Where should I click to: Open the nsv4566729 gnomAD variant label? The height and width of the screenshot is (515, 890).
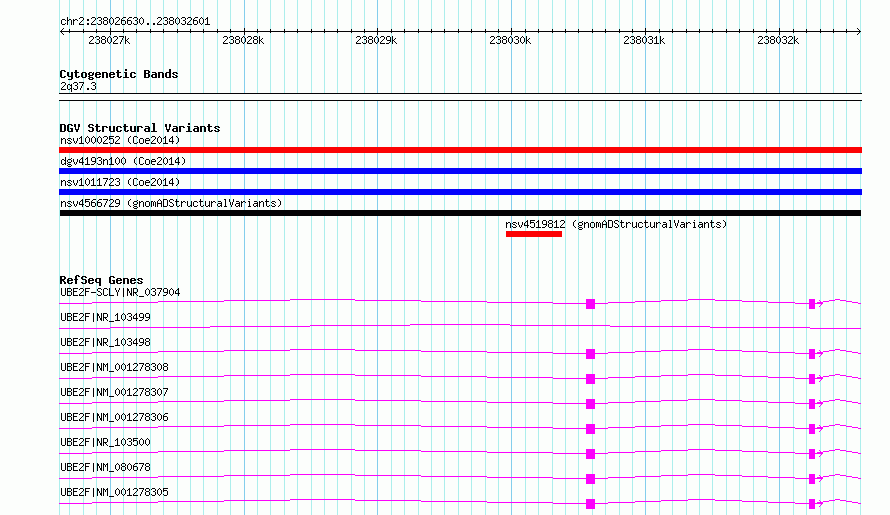171,203
